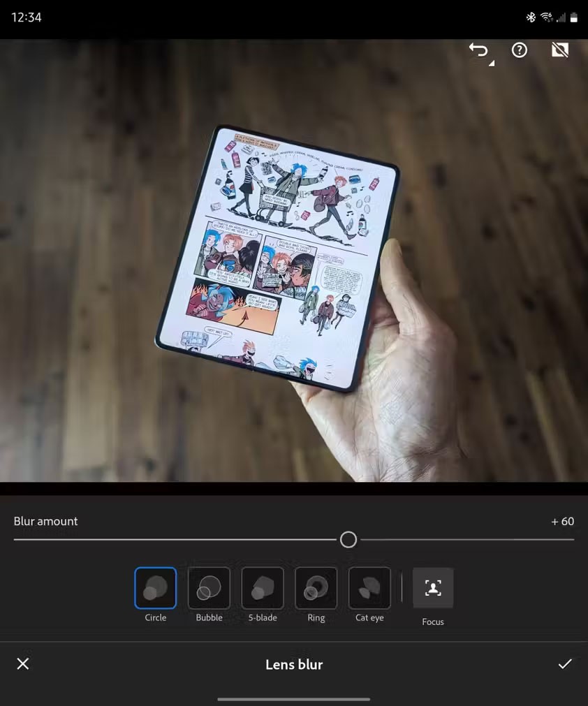The height and width of the screenshot is (706, 588).
Task: Apply the Cat eye bokeh
Action: tap(369, 588)
